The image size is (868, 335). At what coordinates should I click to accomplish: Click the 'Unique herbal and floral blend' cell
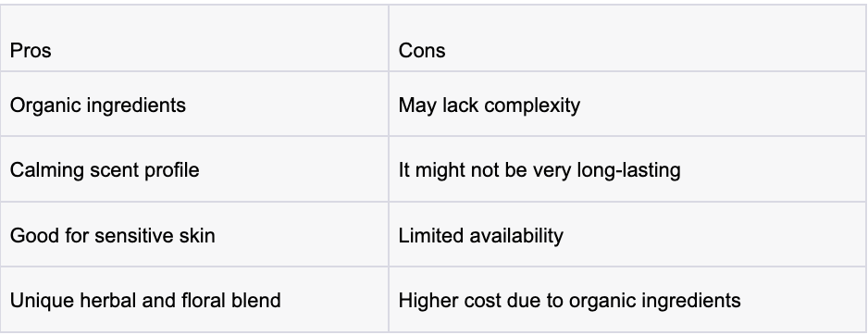point(194,300)
